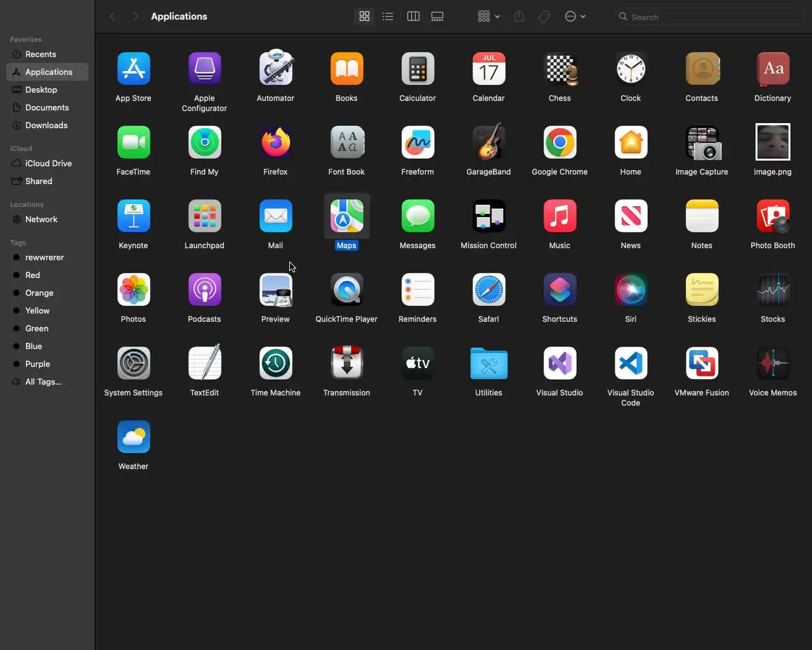The image size is (812, 650).
Task: Select the Utilities folder icon
Action: pos(488,363)
